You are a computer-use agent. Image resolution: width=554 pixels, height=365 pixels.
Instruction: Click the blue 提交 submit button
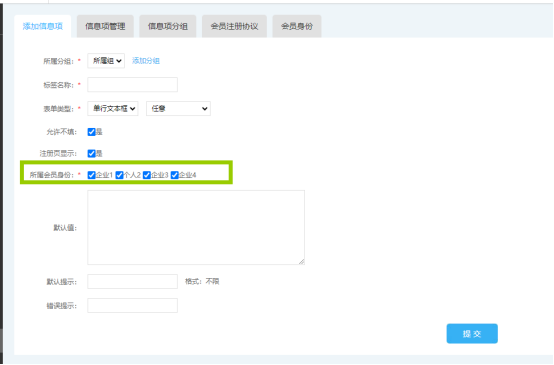[x=472, y=334]
